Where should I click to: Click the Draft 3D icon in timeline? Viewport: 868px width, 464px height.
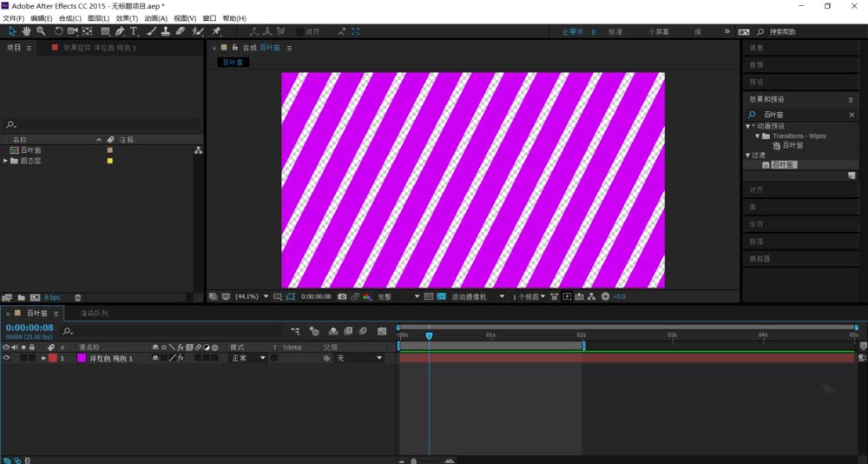pos(314,331)
